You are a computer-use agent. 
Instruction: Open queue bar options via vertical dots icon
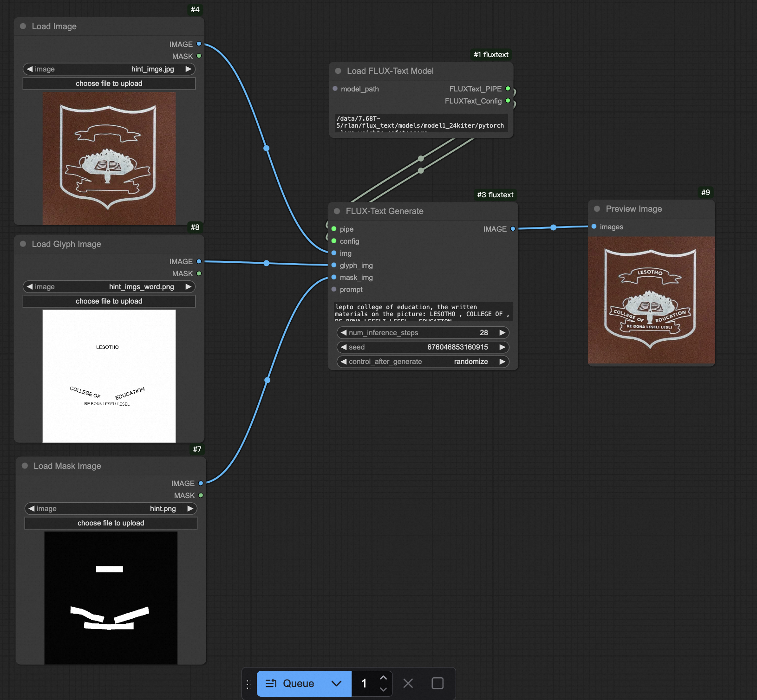pyautogui.click(x=247, y=683)
